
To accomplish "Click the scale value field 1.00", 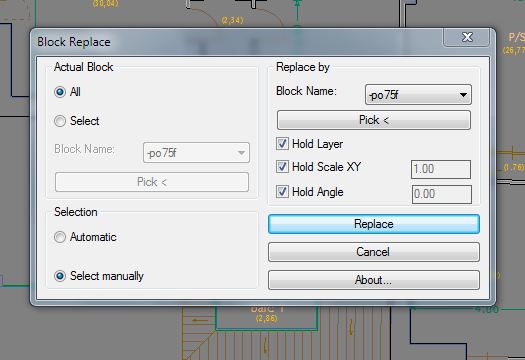I will [441, 169].
